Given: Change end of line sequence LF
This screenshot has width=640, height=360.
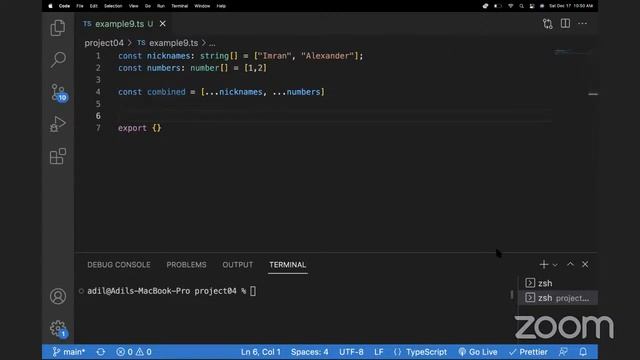Looking at the screenshot, I should pos(379,352).
